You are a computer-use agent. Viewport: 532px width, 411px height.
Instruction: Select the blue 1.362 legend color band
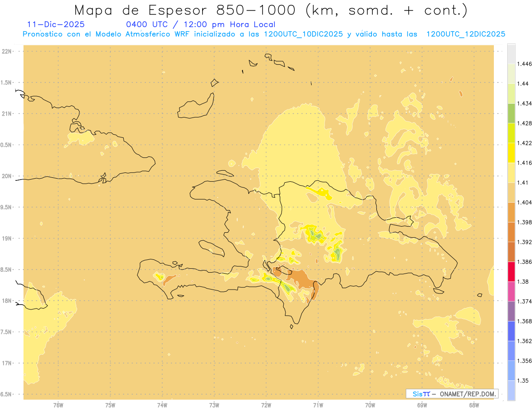tap(511, 351)
